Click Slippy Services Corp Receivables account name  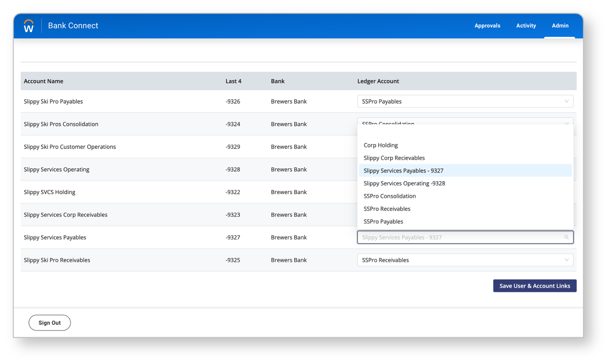pos(66,215)
